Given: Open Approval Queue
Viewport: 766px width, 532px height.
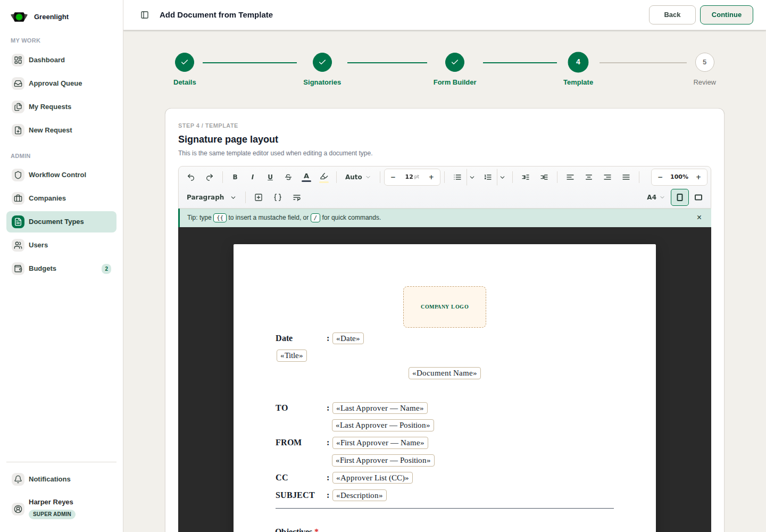Looking at the screenshot, I should click(61, 84).
